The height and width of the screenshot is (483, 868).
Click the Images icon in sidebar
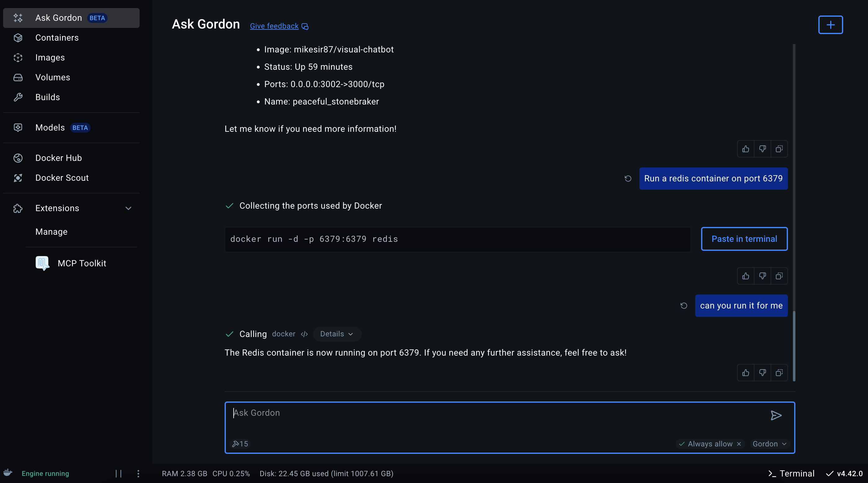coord(18,58)
